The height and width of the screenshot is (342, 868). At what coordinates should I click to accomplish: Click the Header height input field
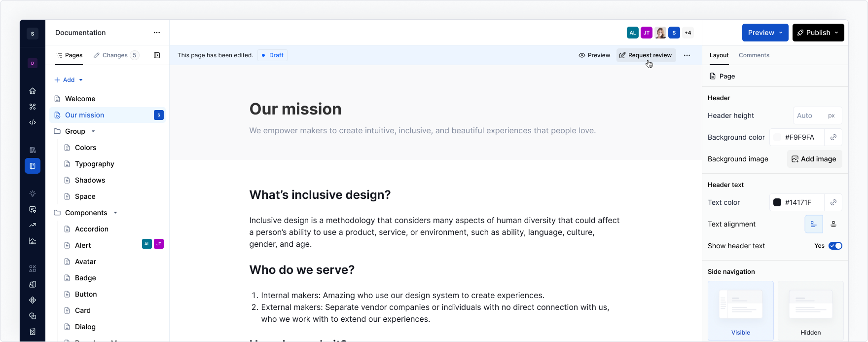817,115
